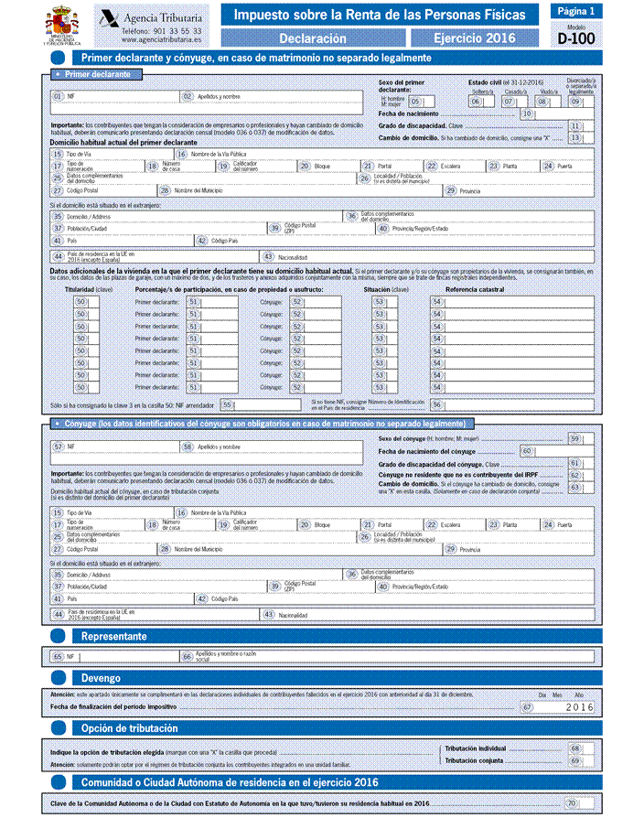Click the Spanish Ministry coat of arms
Viewport: 644px width, 818px height.
pos(63,22)
